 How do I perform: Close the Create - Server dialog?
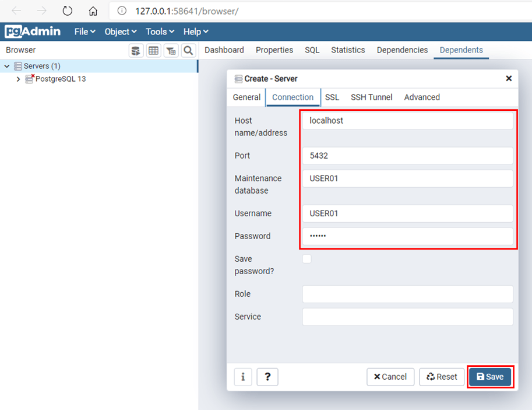508,79
